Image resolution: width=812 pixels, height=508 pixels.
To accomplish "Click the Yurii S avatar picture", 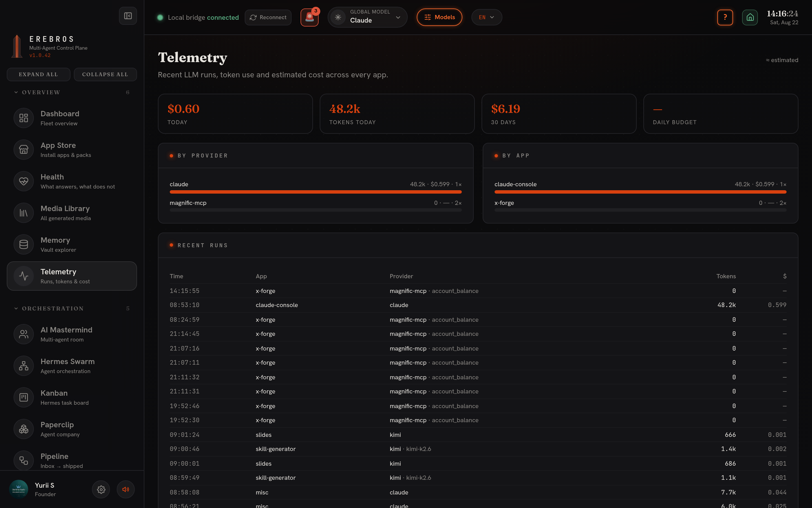I will [x=18, y=489].
